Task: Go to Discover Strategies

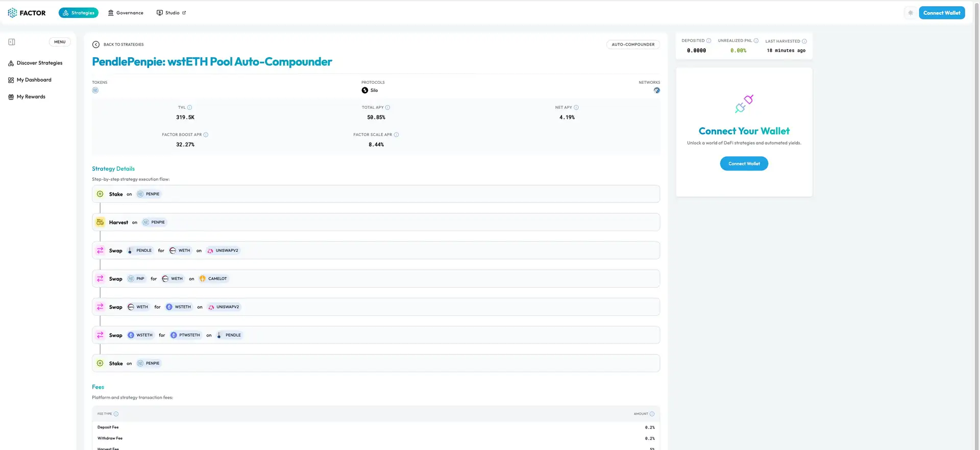Action: point(39,63)
